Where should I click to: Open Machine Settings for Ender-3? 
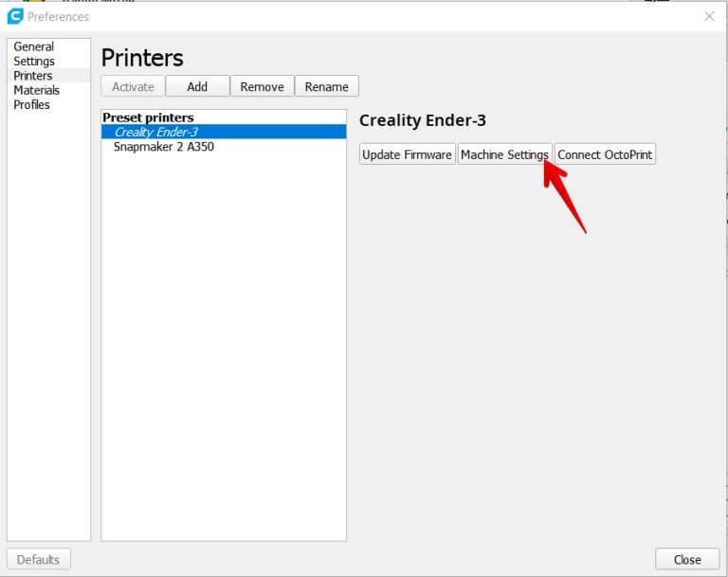click(x=504, y=154)
